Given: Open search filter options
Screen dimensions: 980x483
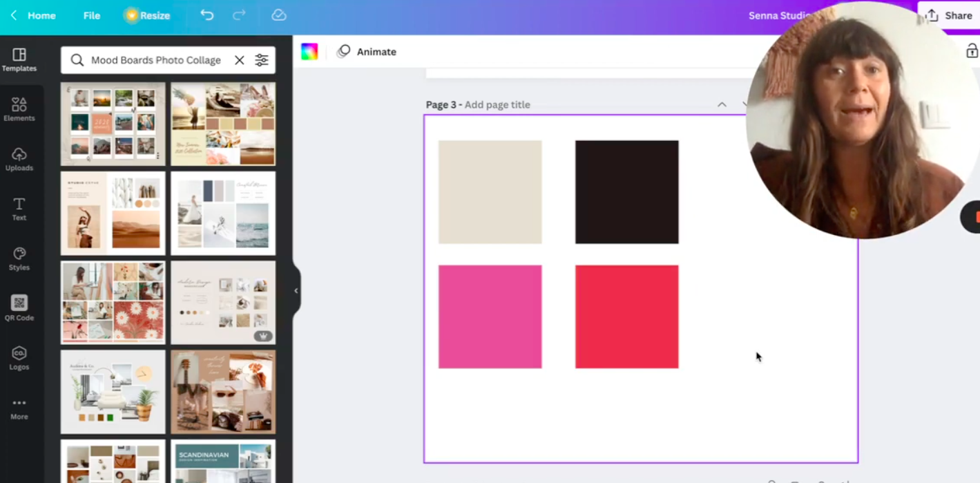Looking at the screenshot, I should [262, 60].
